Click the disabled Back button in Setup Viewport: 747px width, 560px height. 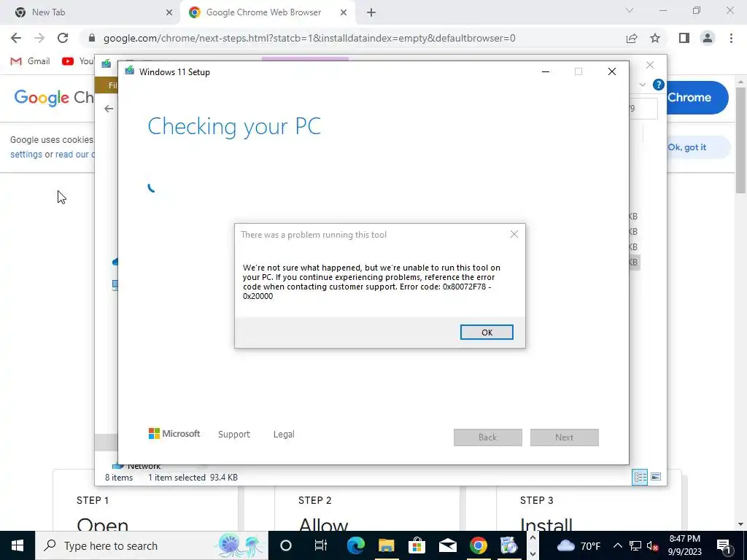click(487, 437)
